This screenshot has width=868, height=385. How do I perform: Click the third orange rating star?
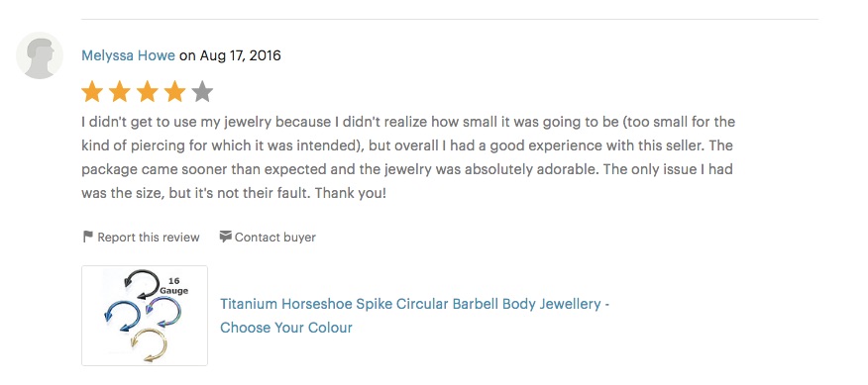pyautogui.click(x=148, y=92)
